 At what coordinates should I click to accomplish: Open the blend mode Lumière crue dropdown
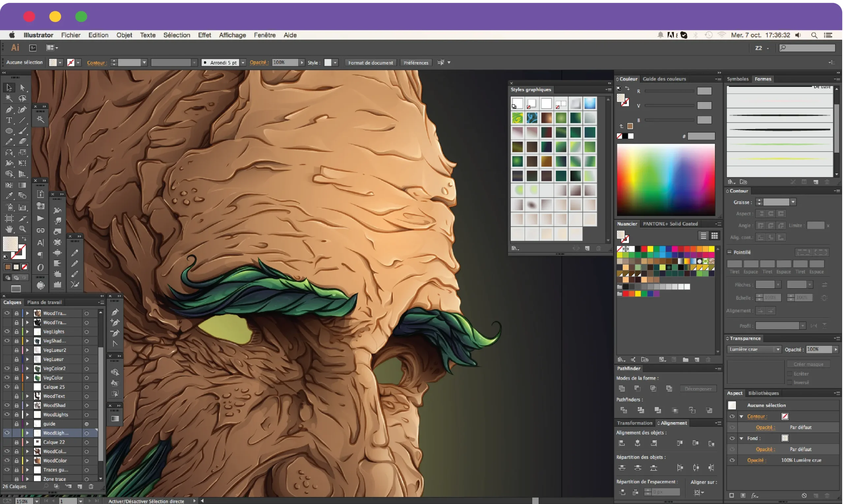(754, 350)
